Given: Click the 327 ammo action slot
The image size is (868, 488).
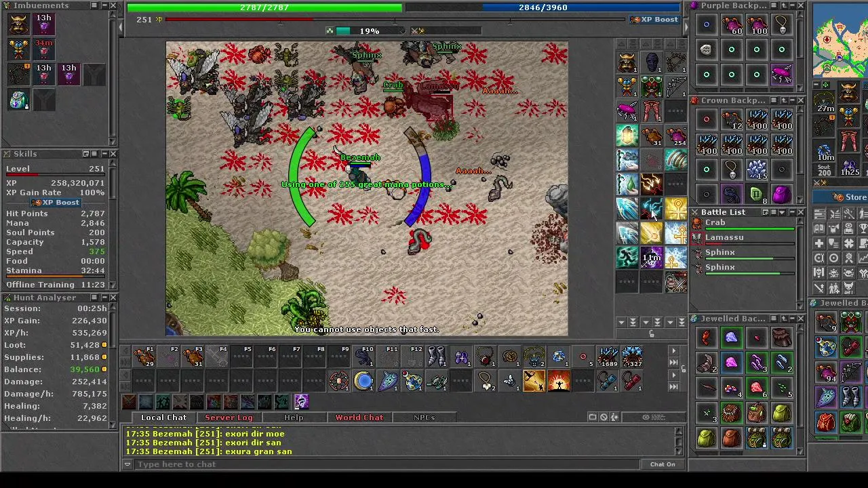Looking at the screenshot, I should pos(633,357).
